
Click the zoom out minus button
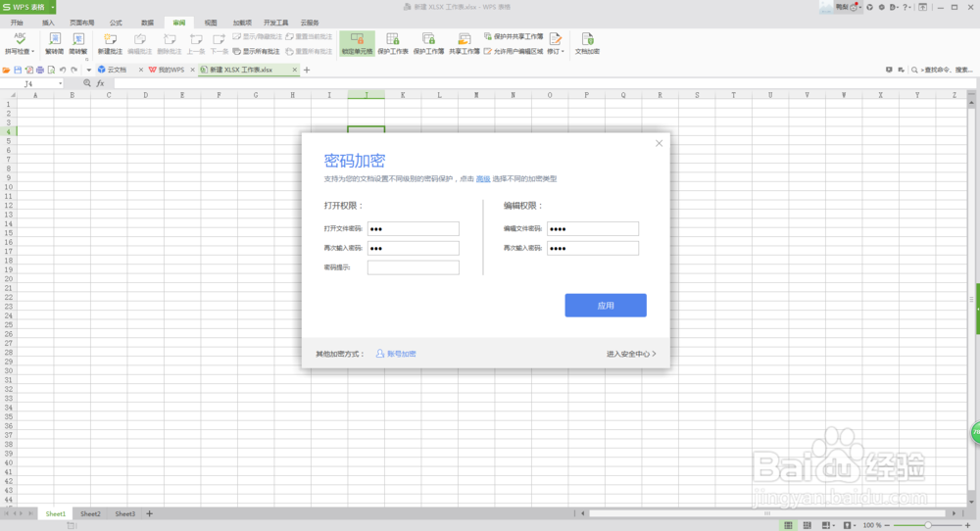[x=887, y=525]
